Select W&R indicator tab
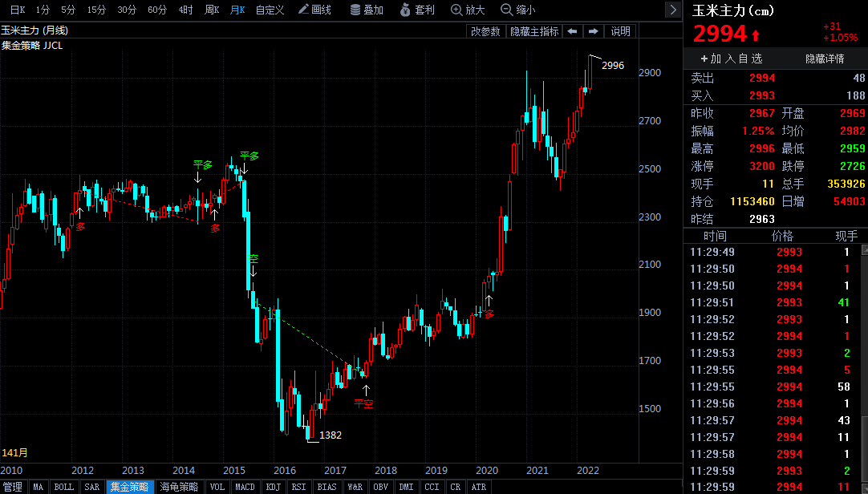Screen dimensions: 868x494 (x=355, y=487)
